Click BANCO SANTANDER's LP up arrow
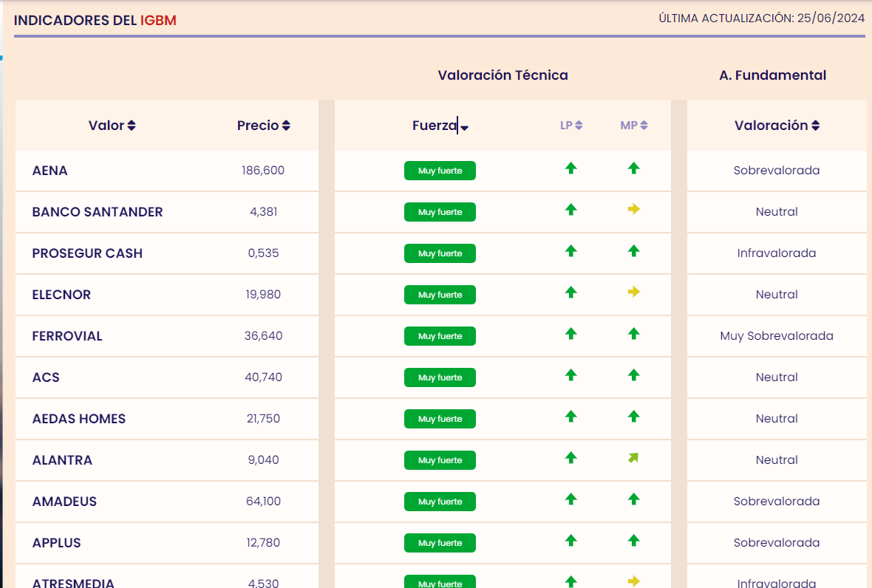 point(571,210)
